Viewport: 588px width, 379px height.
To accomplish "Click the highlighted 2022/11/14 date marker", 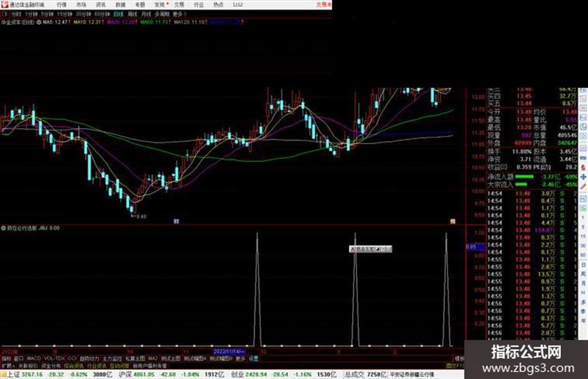I will (229, 352).
